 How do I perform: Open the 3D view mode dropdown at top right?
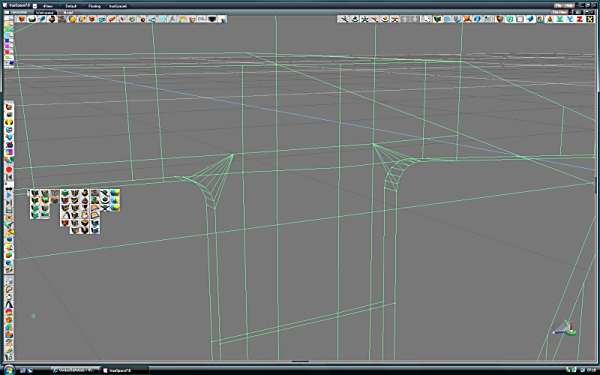point(578,12)
